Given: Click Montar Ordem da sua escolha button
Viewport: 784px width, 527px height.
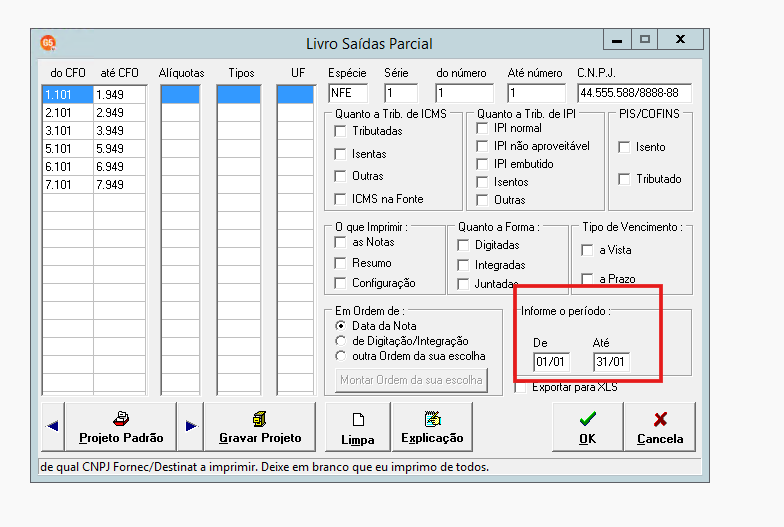Looking at the screenshot, I should coord(411,380).
